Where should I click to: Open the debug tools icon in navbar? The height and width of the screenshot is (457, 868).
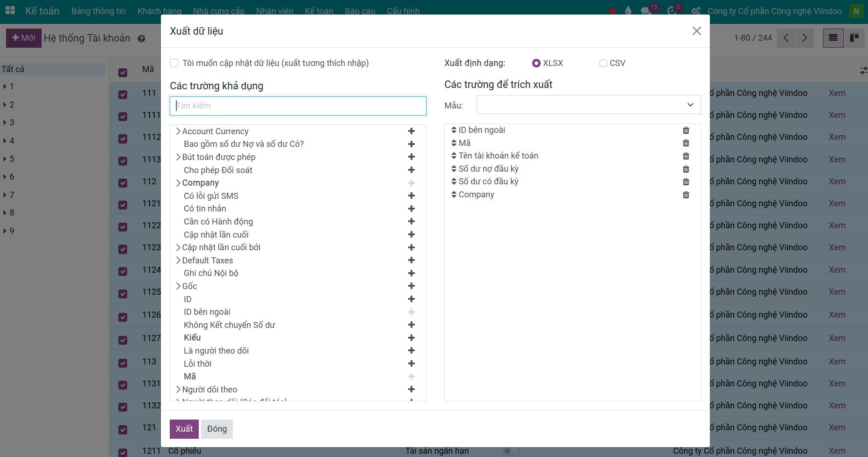(x=696, y=11)
